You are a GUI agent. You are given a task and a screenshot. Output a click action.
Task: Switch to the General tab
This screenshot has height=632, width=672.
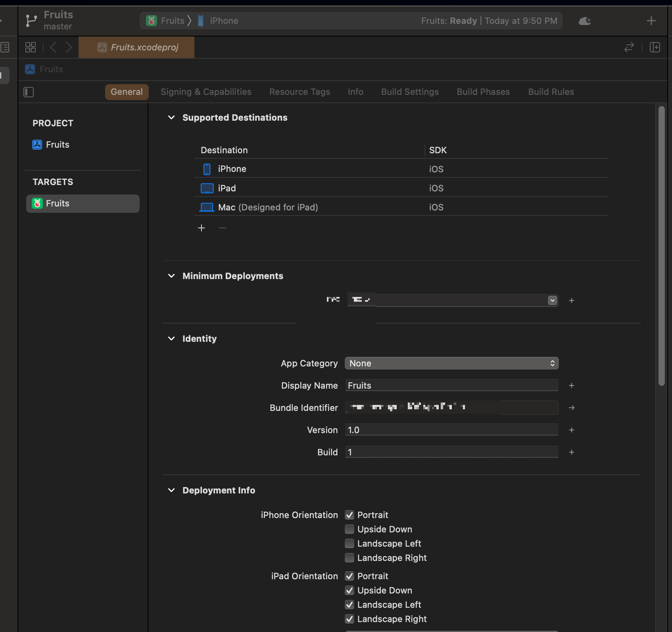[x=127, y=92]
